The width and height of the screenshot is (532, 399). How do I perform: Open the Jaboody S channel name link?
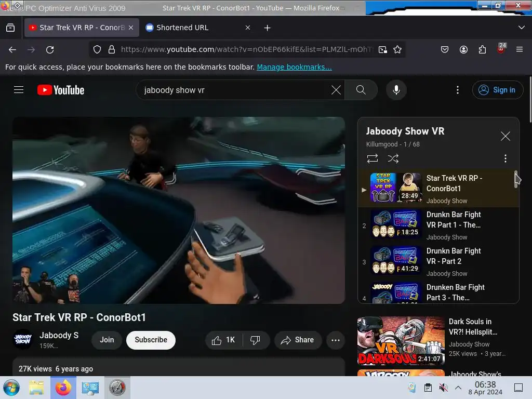[x=59, y=335]
